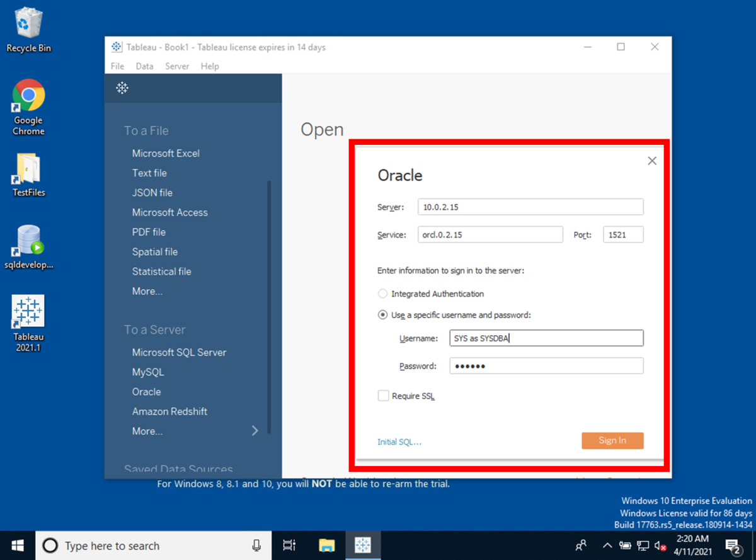The height and width of the screenshot is (560, 756).
Task: Click Tableau icon in window title bar
Action: (117, 47)
